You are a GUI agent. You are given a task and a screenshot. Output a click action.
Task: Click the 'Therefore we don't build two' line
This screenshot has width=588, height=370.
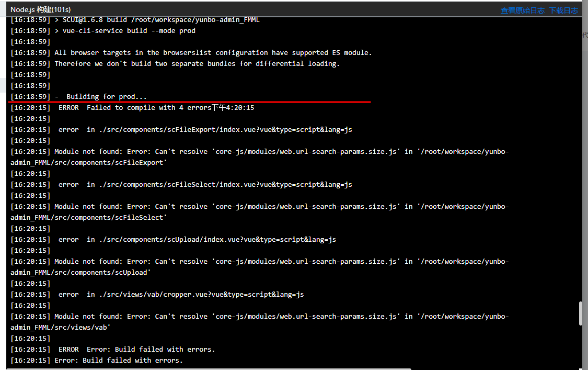pyautogui.click(x=175, y=63)
